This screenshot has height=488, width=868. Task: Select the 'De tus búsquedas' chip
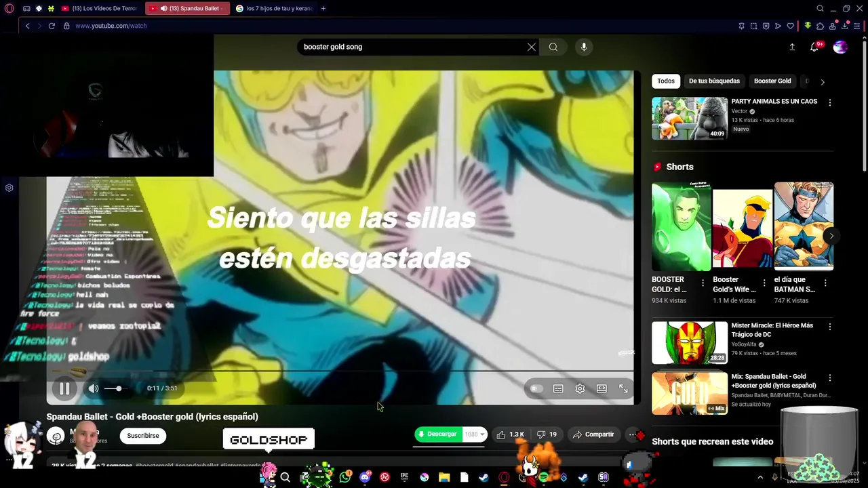pos(714,81)
